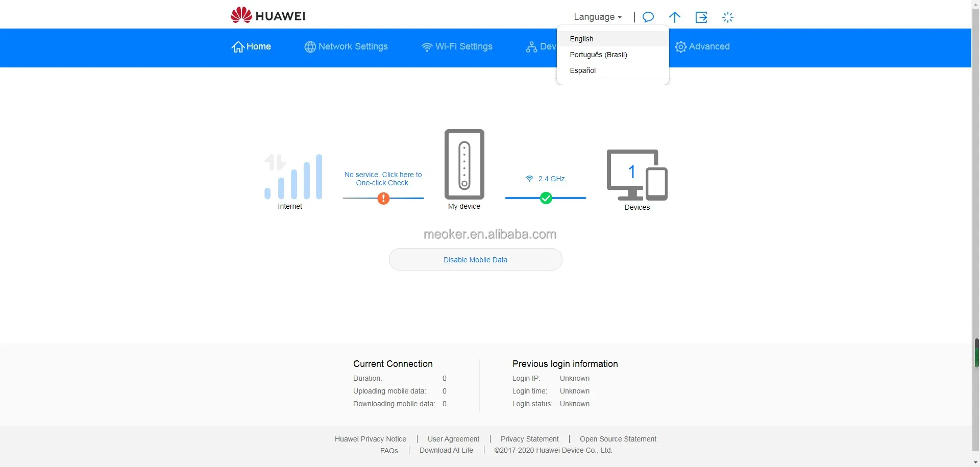Click the update upload arrow icon

tap(674, 17)
